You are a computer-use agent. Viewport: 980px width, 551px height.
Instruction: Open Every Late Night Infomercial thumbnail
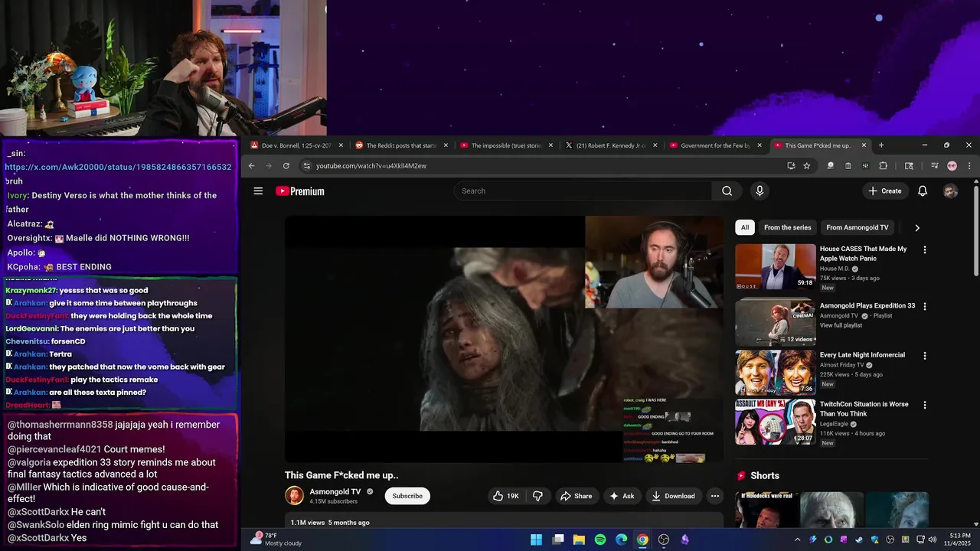[x=776, y=372]
